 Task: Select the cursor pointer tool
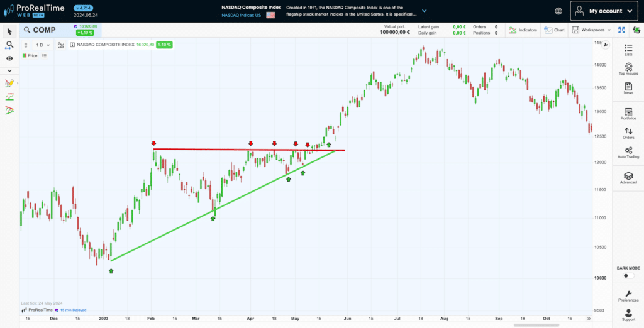coord(9,31)
